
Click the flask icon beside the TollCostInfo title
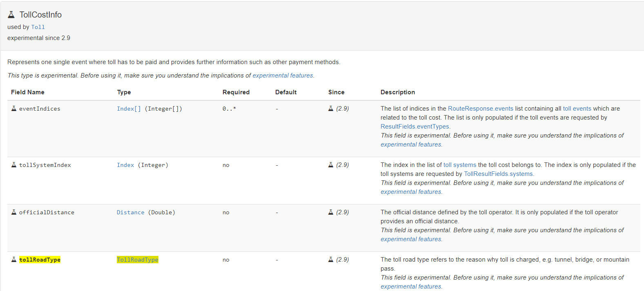(11, 15)
